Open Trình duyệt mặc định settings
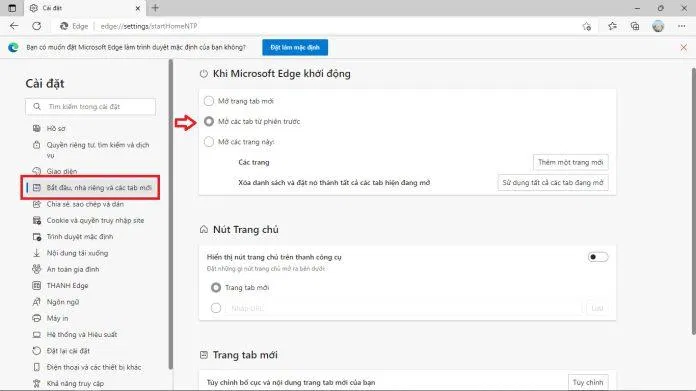This screenshot has width=696, height=391. pos(80,237)
